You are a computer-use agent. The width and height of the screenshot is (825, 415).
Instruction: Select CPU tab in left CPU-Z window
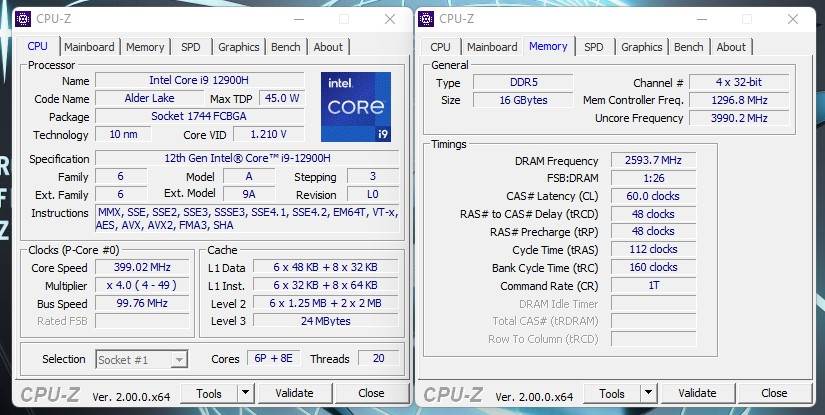37,46
